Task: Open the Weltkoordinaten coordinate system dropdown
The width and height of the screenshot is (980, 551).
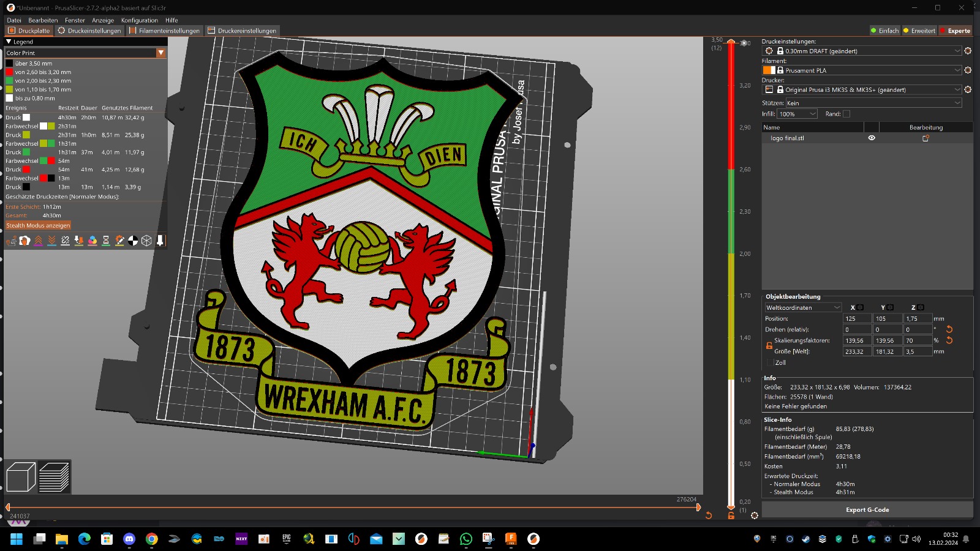Action: (x=803, y=307)
